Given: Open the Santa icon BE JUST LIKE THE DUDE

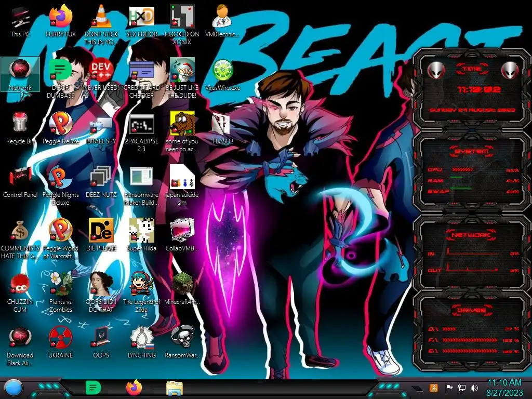Looking at the screenshot, I should tap(182, 77).
